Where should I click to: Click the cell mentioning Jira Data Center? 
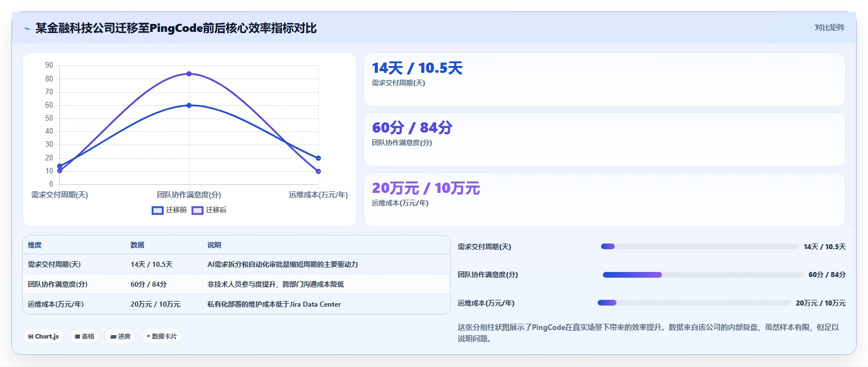pos(326,304)
